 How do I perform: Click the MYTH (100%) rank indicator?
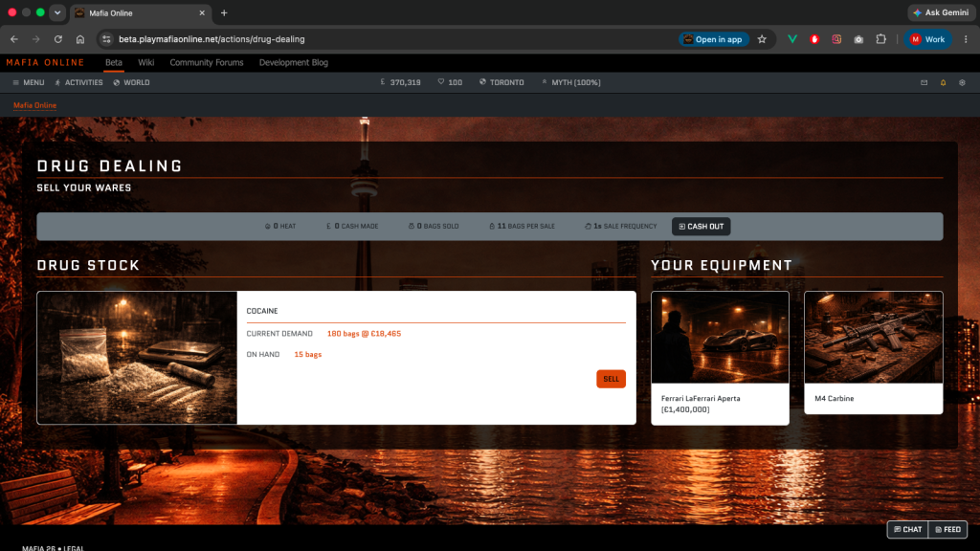[570, 82]
